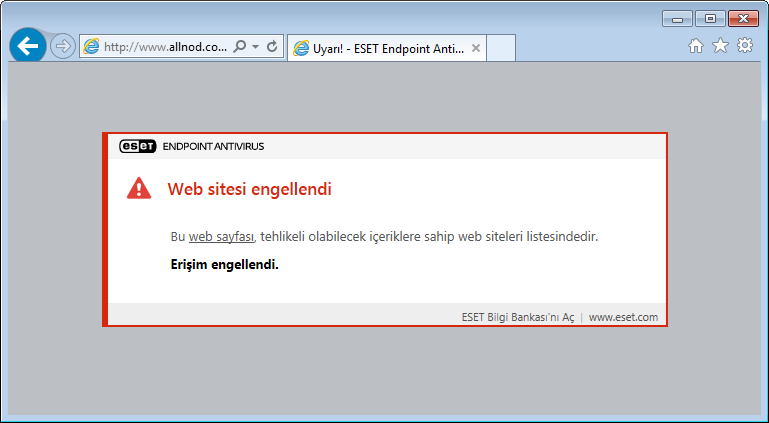Click the web sayfası link
The image size is (769, 423).
(222, 237)
